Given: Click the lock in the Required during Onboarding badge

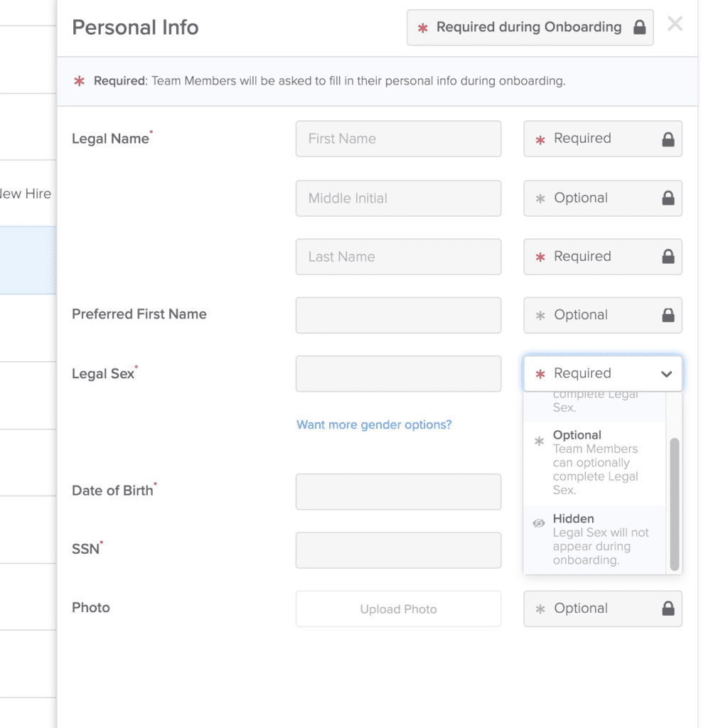Looking at the screenshot, I should (641, 26).
